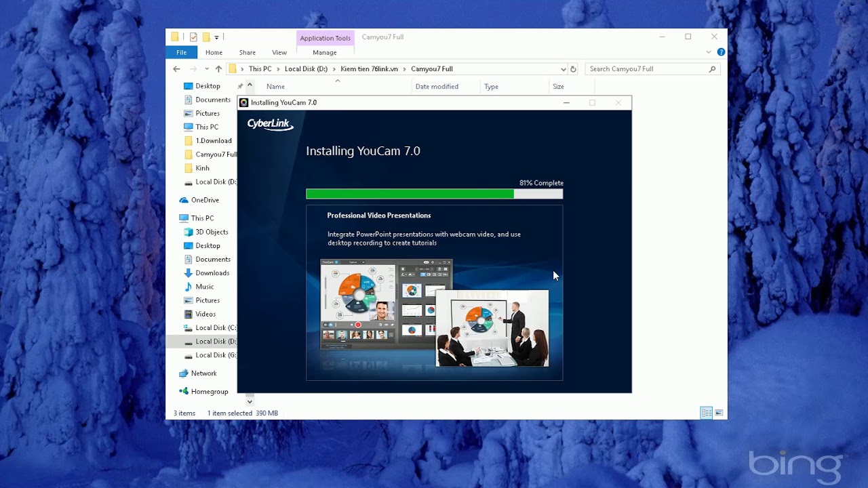Click the Forward navigation arrow

[x=193, y=68]
